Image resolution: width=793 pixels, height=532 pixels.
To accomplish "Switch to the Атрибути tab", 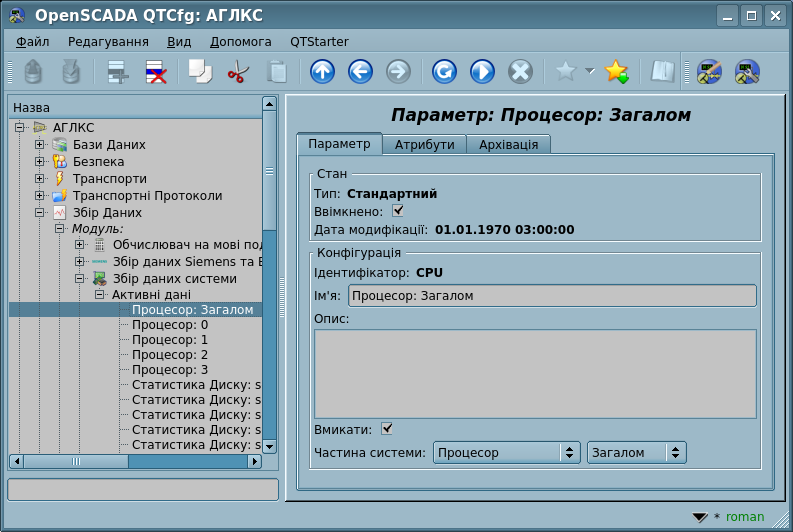I will (x=424, y=145).
